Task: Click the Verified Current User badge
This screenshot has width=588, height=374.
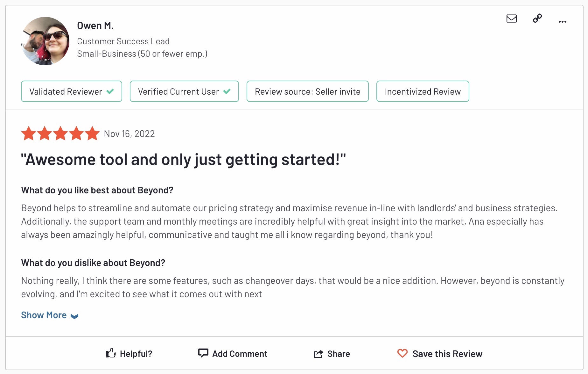Action: point(184,91)
